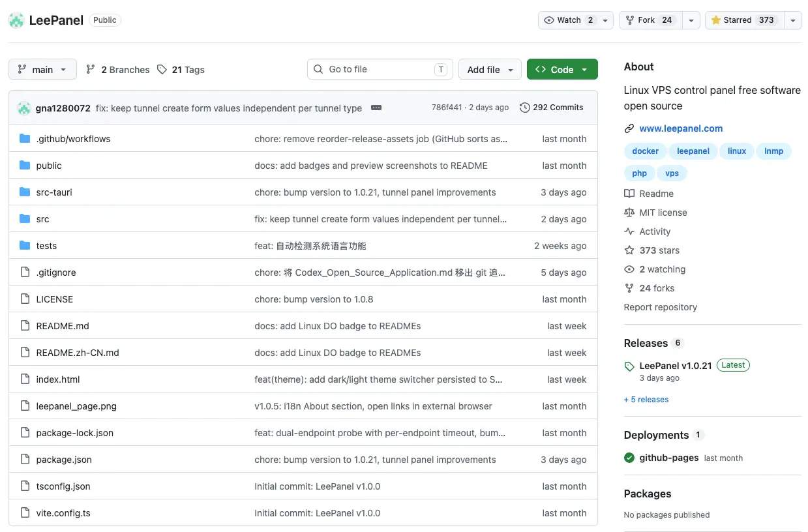Image resolution: width=808 pixels, height=532 pixels.
Task: Click the pulse icon next to Activity
Action: (629, 231)
